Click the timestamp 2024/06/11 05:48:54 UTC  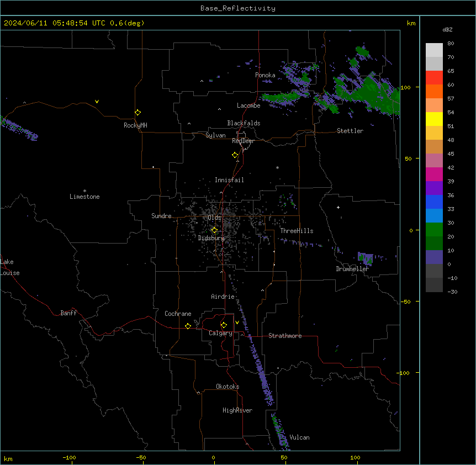[x=55, y=23]
